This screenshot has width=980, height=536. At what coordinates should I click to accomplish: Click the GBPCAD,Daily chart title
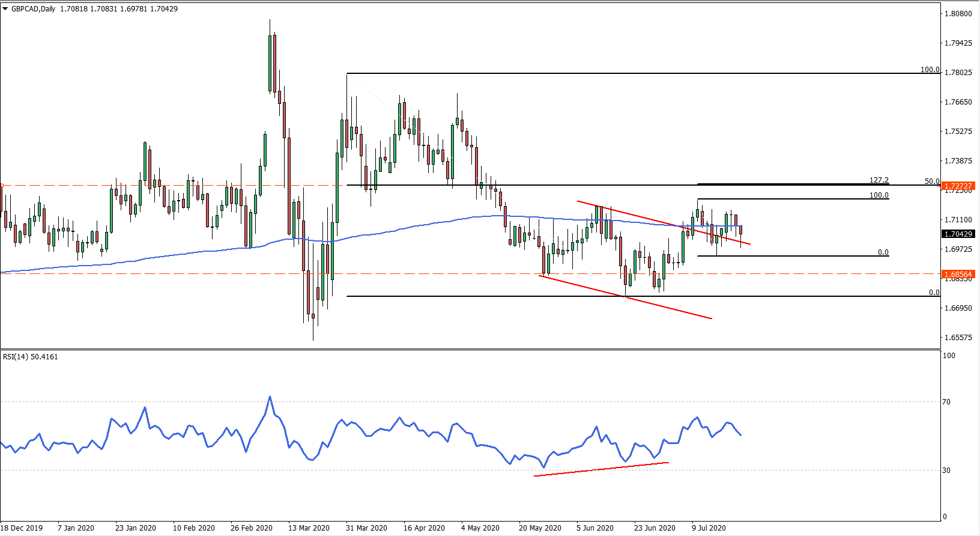33,9
